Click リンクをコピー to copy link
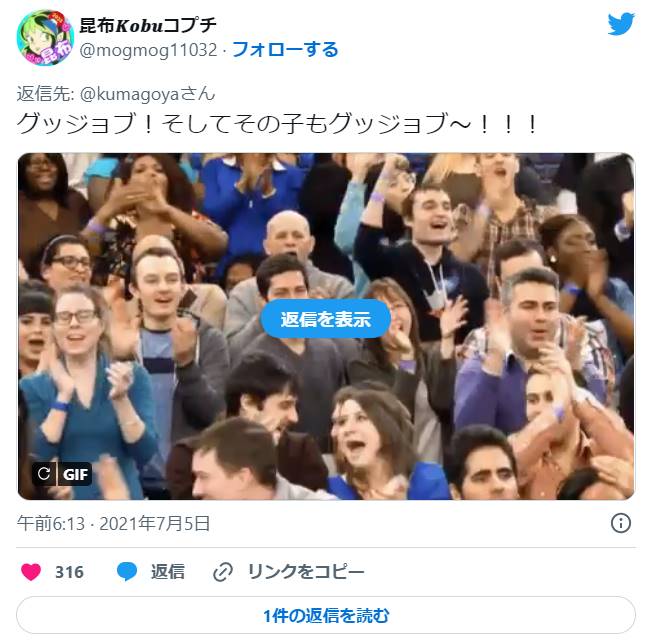The width and height of the screenshot is (653, 644). [306, 572]
